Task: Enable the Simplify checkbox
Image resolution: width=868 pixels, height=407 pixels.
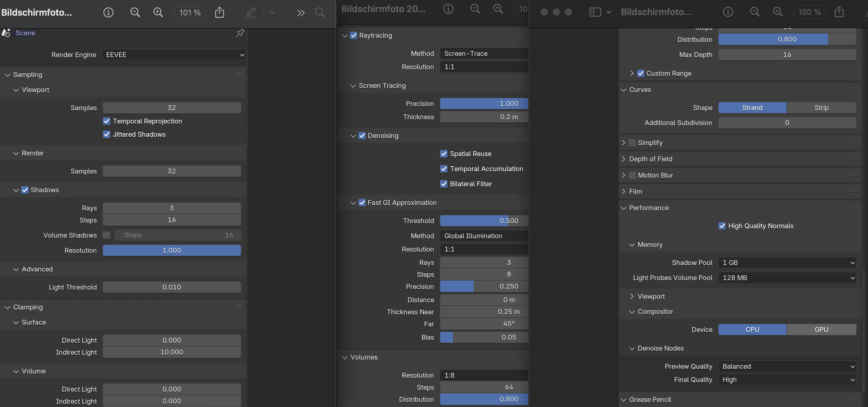Action: 632,143
